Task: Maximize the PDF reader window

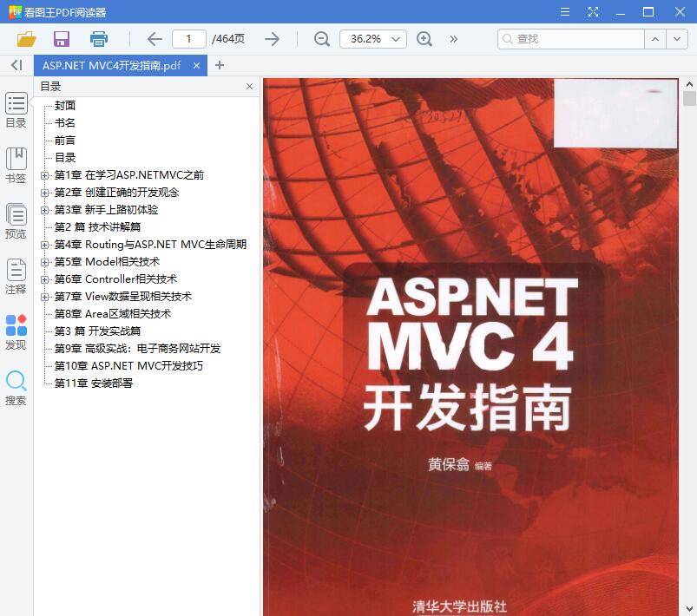Action: 648,12
